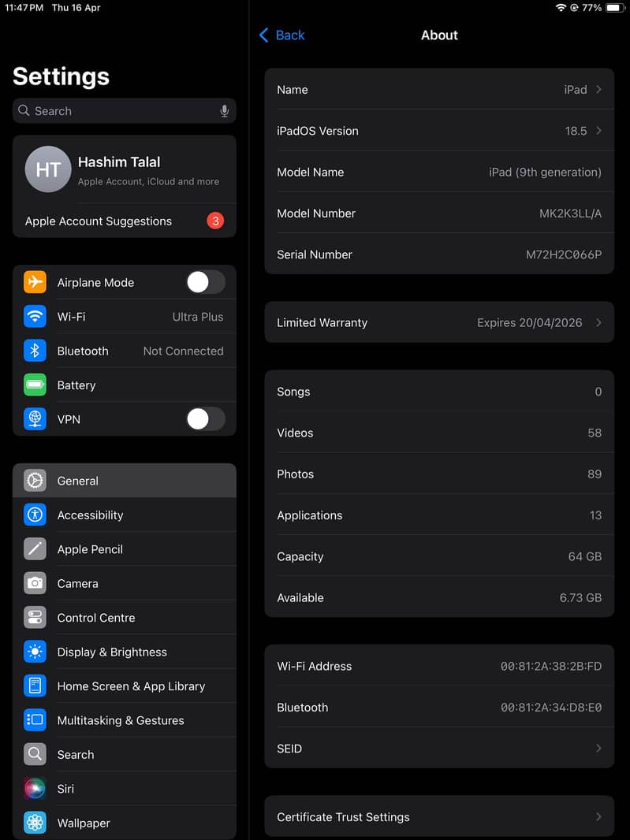The image size is (630, 840).
Task: Tap the Available value 6.73 GB
Action: pyautogui.click(x=580, y=598)
